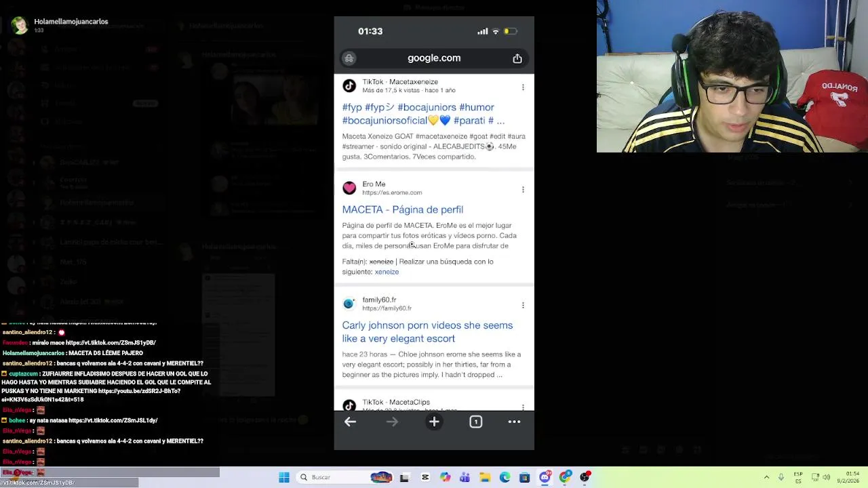Open File Explorer from the taskbar
This screenshot has width=868, height=488.
[485, 477]
